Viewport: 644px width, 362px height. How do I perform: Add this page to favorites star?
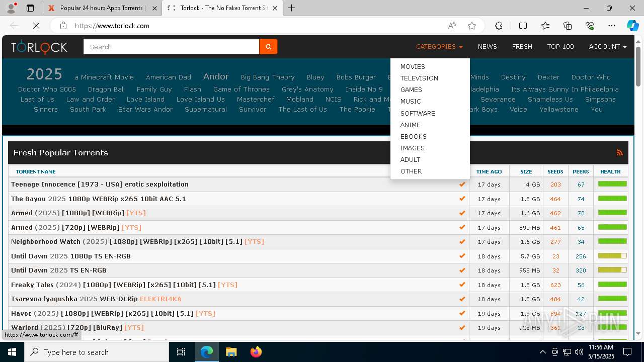[x=472, y=26]
